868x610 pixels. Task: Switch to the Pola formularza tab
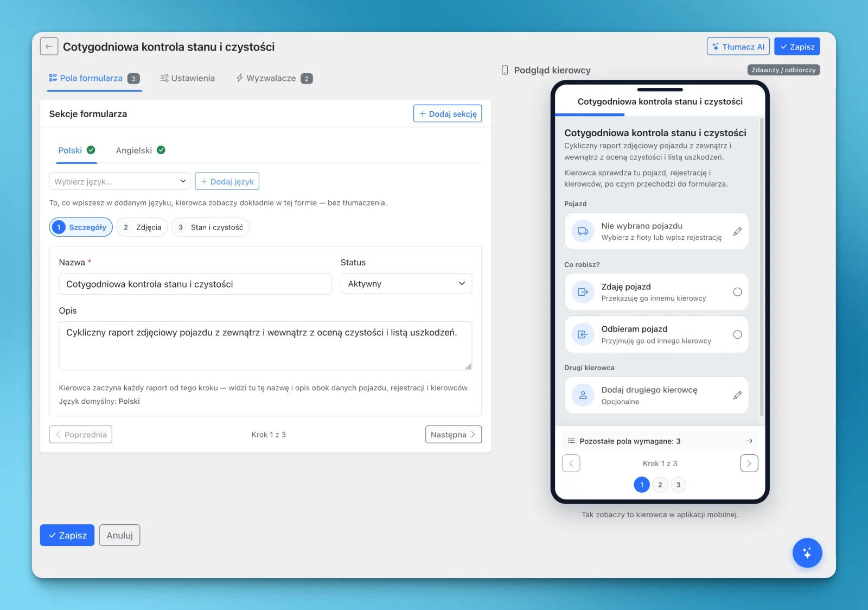point(94,78)
